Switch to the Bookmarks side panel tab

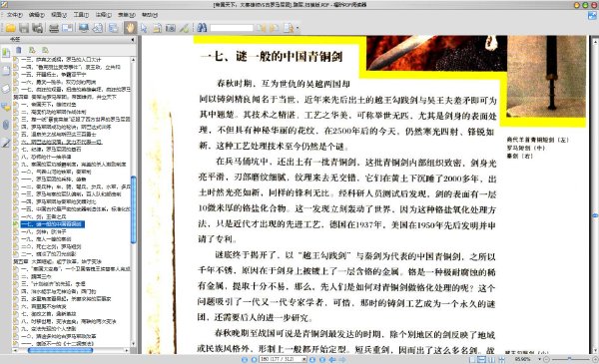[x=6, y=53]
